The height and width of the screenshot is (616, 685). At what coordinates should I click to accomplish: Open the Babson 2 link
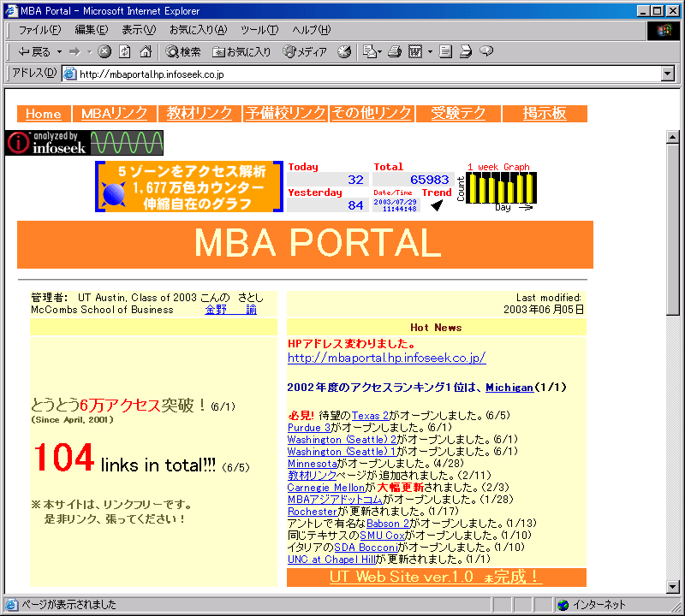(388, 524)
